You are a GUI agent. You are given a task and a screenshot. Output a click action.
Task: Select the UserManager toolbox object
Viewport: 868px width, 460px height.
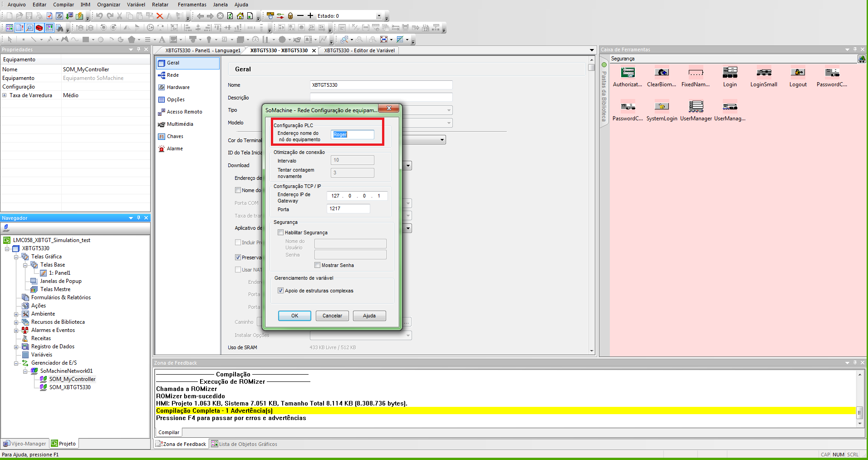pyautogui.click(x=696, y=110)
